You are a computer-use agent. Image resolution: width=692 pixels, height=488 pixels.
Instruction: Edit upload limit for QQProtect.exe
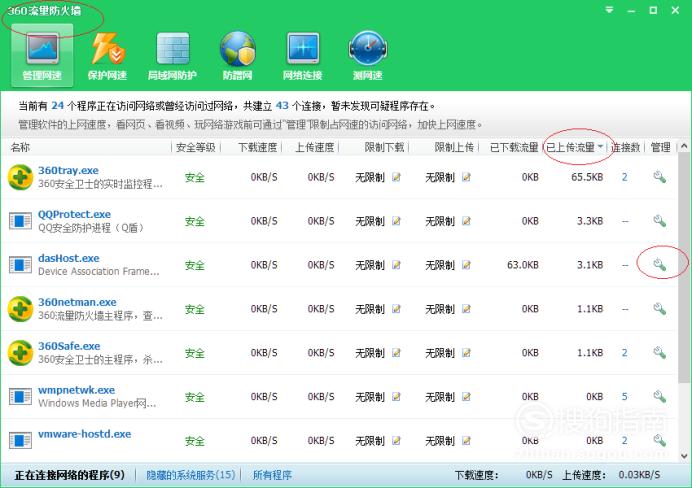[466, 221]
